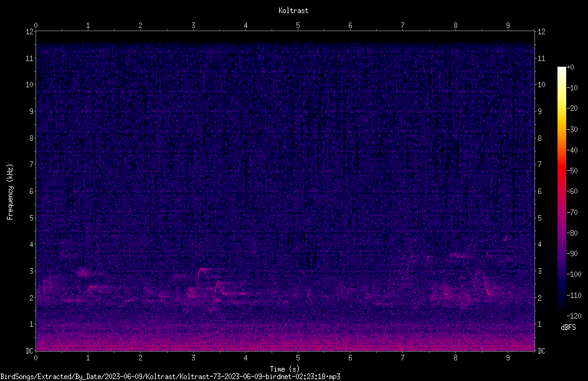The image size is (588, 381).
Task: Click the "-120" color scale label
Action: [x=574, y=316]
